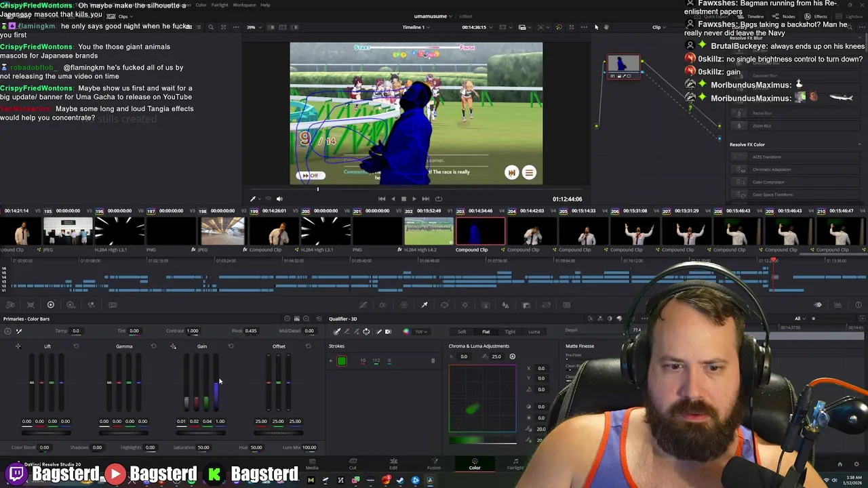
Task: Select node 01 in node graph
Action: (623, 66)
